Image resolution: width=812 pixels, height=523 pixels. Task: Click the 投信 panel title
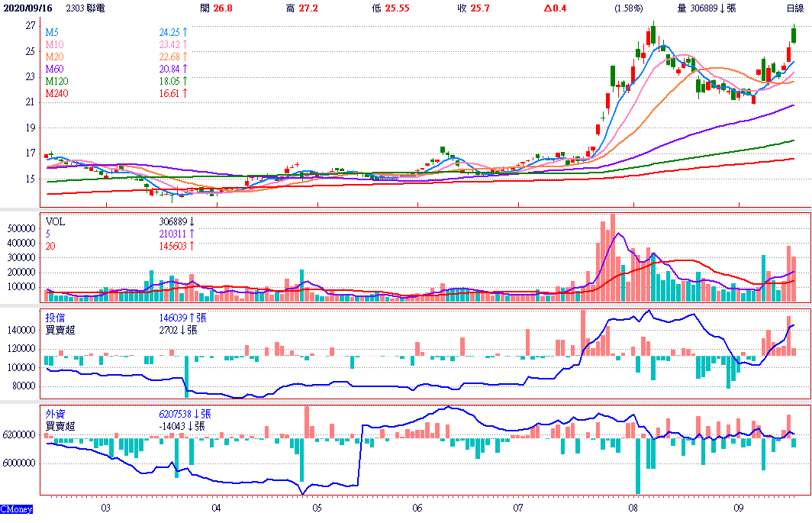(x=55, y=318)
